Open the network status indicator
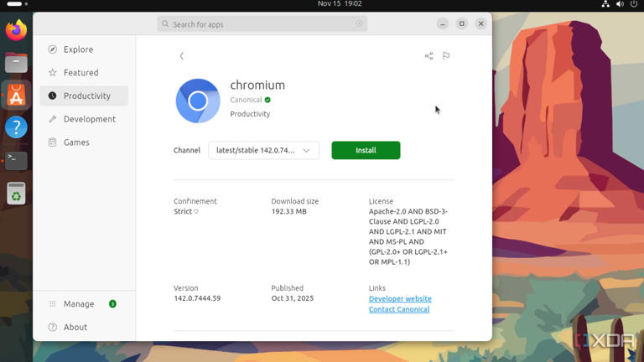 pos(605,4)
